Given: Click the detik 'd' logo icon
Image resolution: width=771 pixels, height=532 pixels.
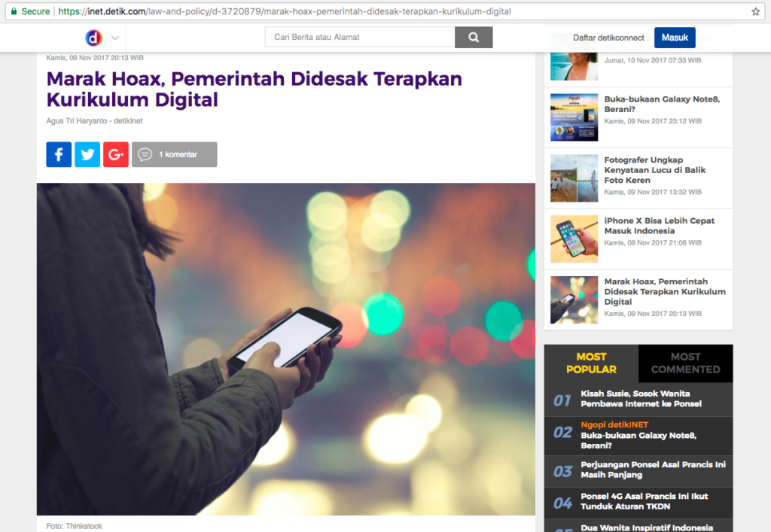Looking at the screenshot, I should [x=93, y=38].
